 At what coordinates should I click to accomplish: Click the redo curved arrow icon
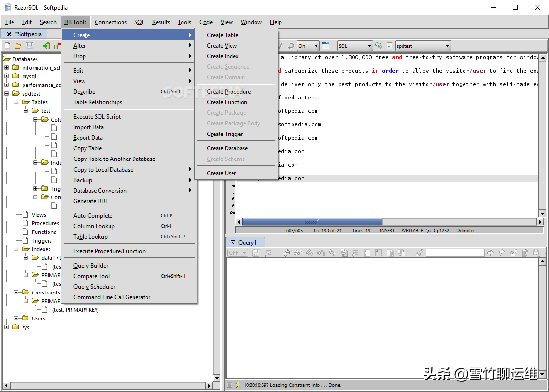pos(291,46)
